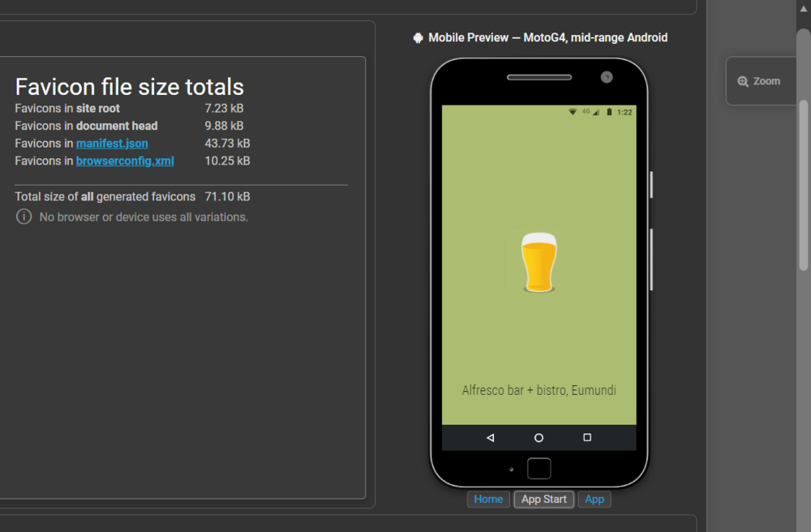Click the scrollbar up arrow
This screenshot has height=532, width=811.
coord(803,6)
